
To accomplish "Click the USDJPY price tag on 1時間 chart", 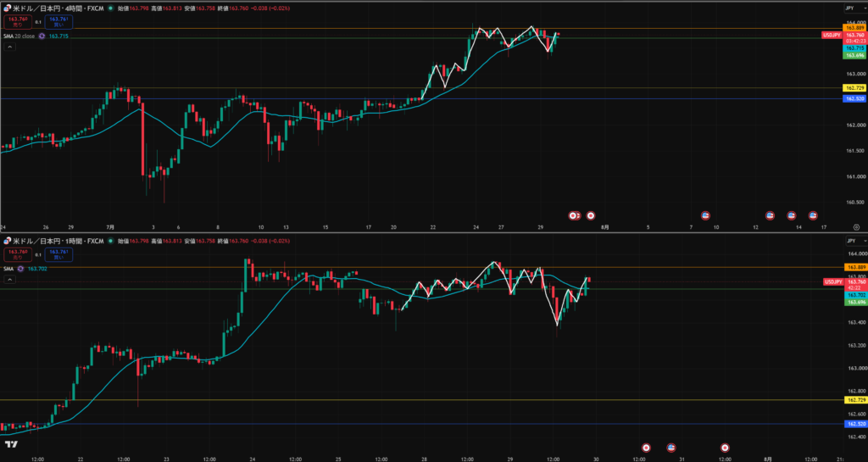I will (832, 281).
